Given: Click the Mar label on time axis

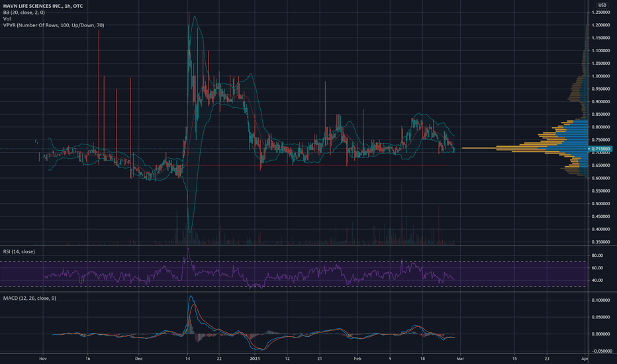Looking at the screenshot, I should tap(460, 359).
